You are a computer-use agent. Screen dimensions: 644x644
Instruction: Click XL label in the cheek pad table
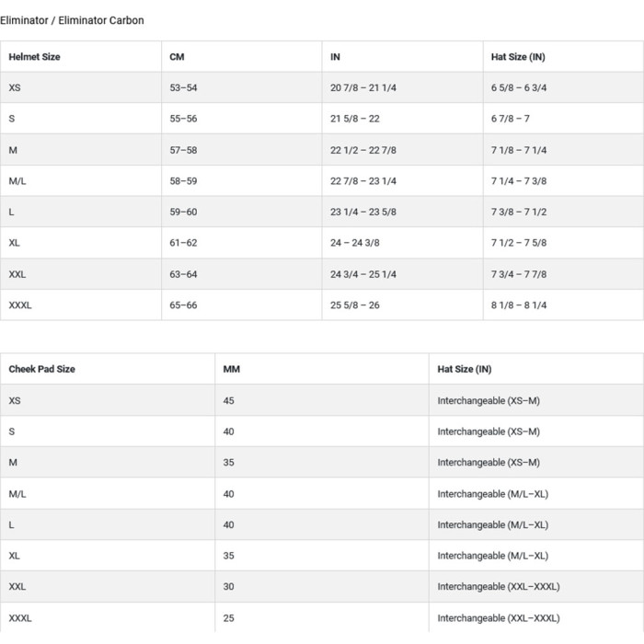[x=15, y=556]
